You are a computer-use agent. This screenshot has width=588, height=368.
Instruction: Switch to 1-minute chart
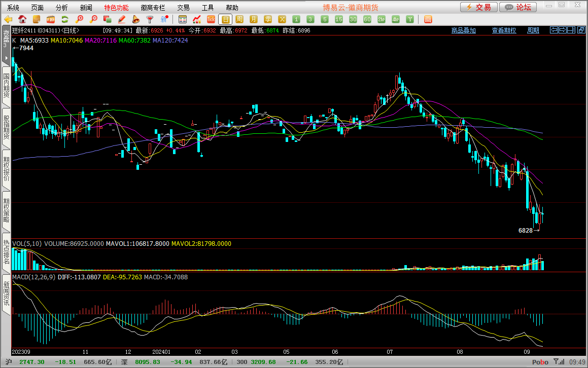296,19
